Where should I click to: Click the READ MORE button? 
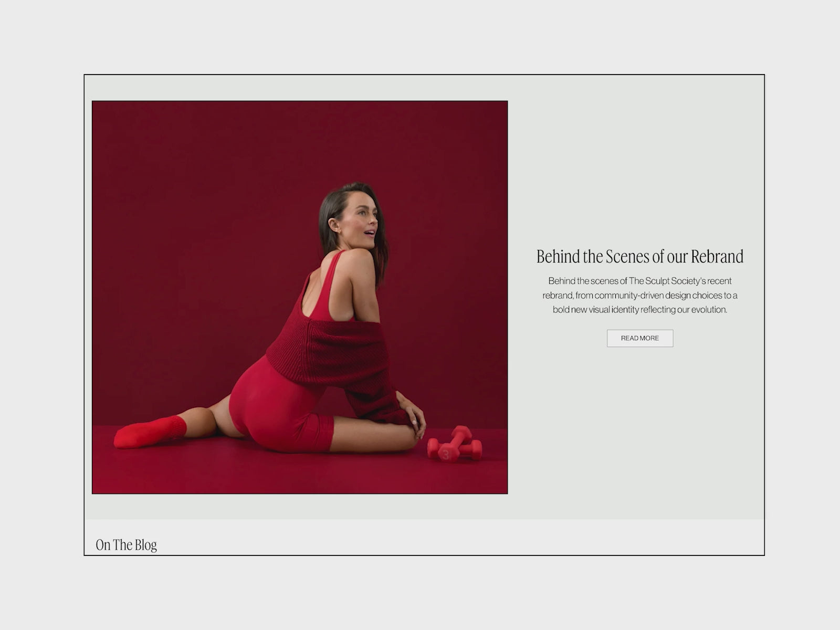click(x=640, y=338)
